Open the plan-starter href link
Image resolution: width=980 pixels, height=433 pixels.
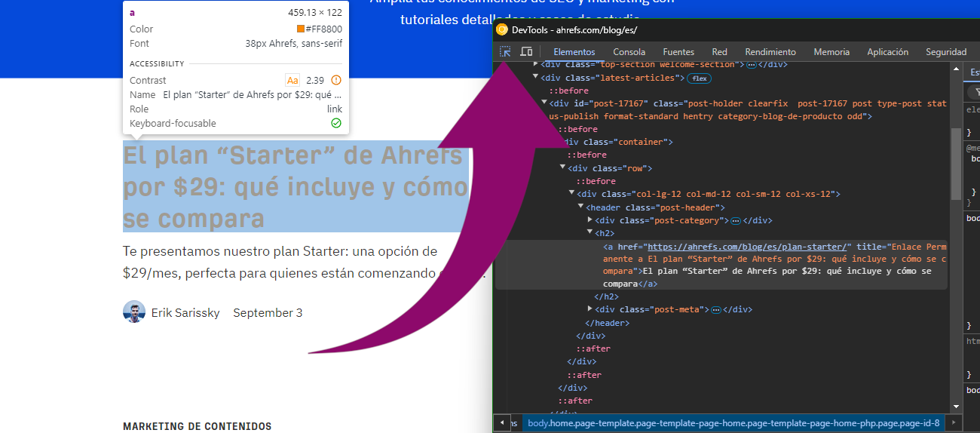[749, 247]
